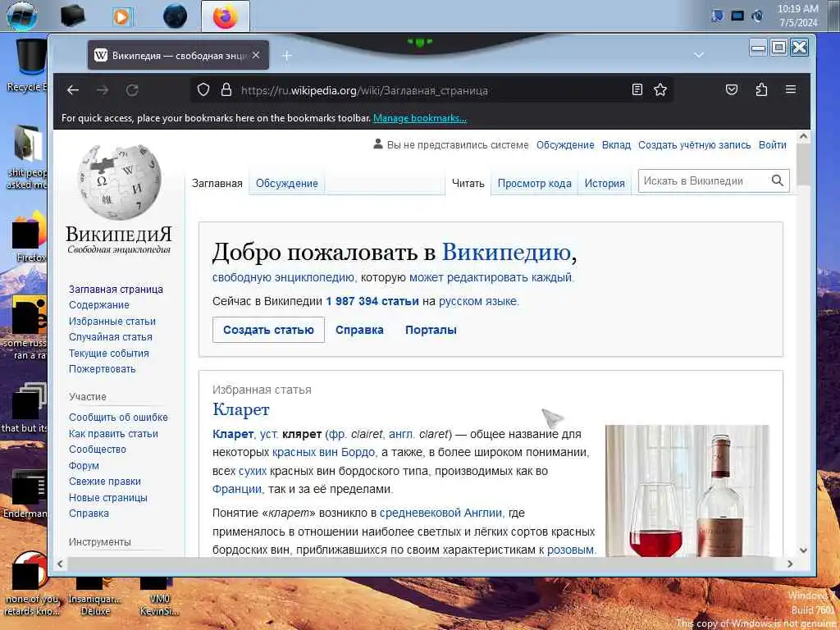Click the vertical scrollbar up arrow

(803, 137)
